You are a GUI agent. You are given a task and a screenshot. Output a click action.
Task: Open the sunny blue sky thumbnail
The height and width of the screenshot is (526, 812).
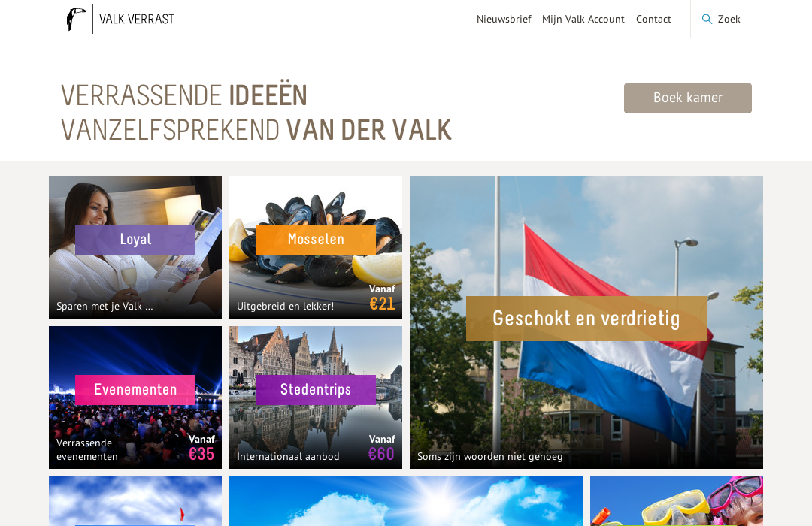coord(405,501)
